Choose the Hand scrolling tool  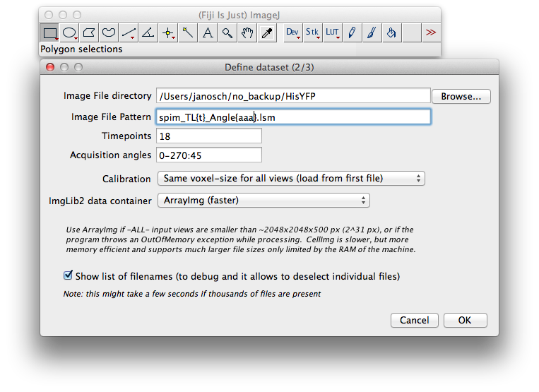[x=247, y=32]
